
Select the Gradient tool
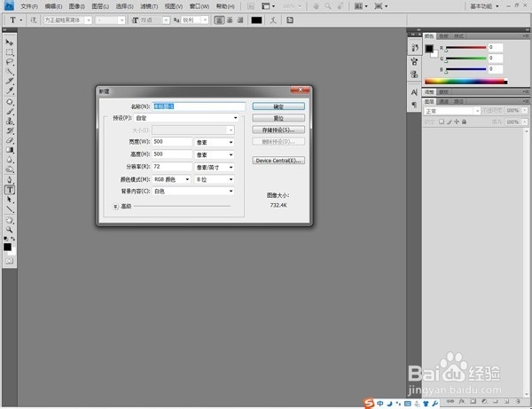pos(9,150)
